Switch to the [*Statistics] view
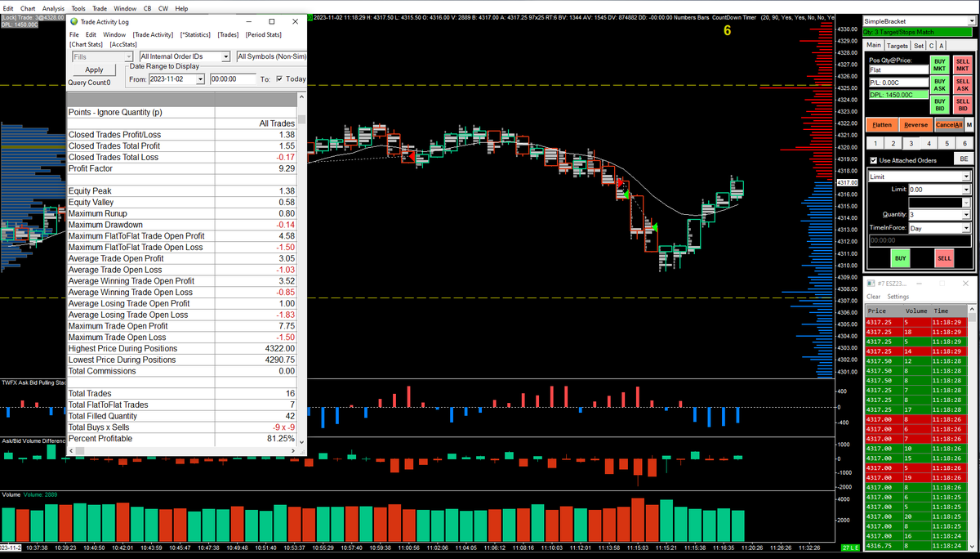The image size is (980, 559). tap(195, 34)
